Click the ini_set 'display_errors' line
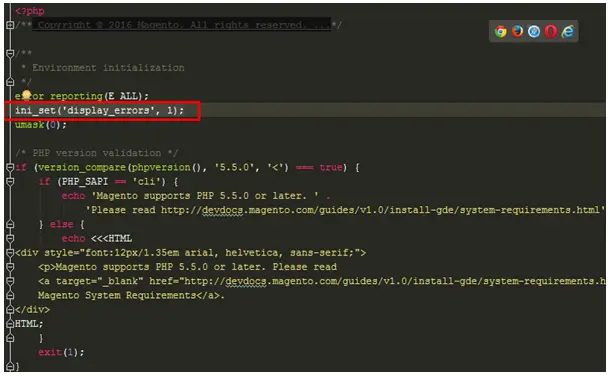The width and height of the screenshot is (614, 376). click(x=99, y=110)
